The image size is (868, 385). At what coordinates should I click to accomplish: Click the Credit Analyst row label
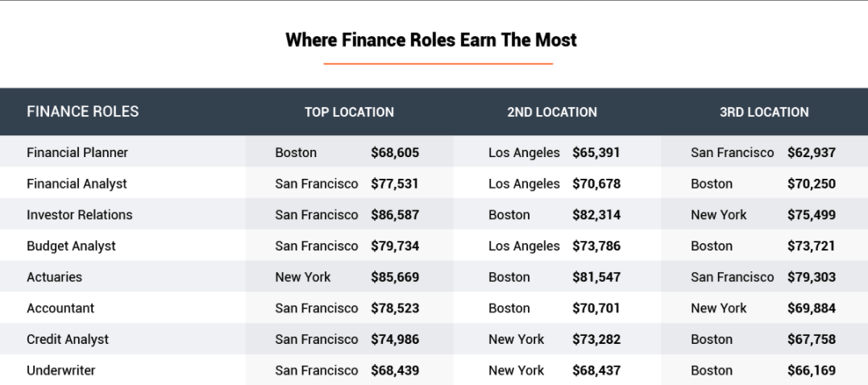coord(68,339)
